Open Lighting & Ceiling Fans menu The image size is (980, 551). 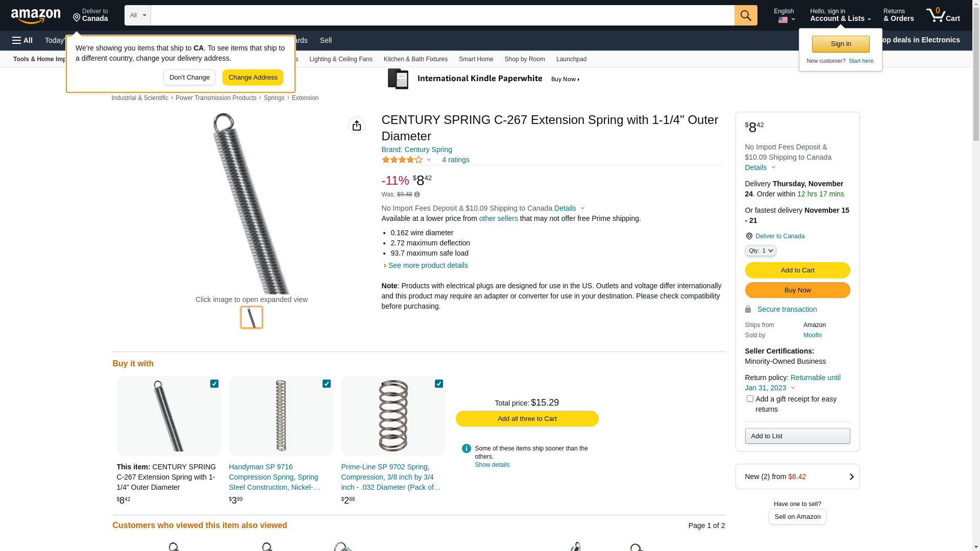[x=340, y=59]
